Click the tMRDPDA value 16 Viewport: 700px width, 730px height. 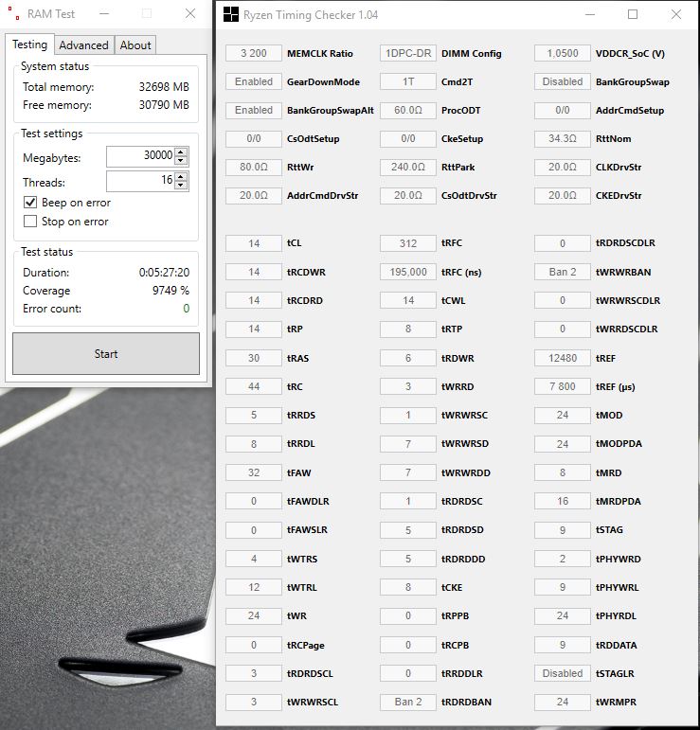point(563,501)
